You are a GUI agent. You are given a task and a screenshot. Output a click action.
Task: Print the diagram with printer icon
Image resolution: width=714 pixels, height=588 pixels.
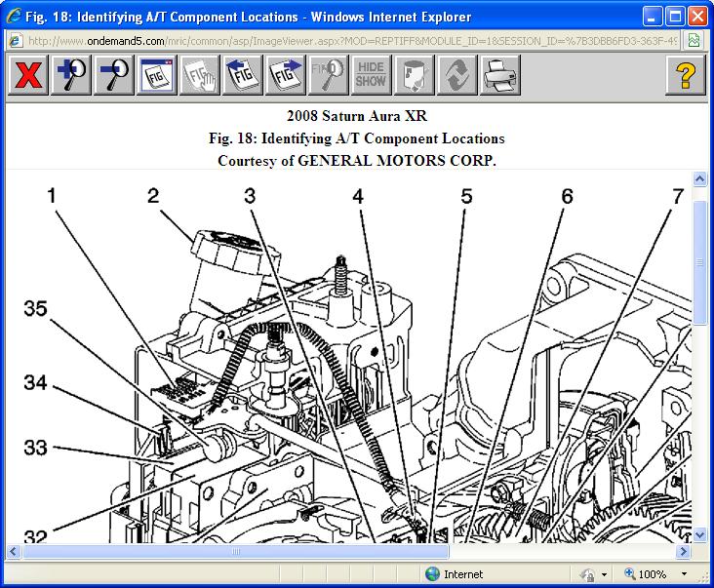point(499,75)
